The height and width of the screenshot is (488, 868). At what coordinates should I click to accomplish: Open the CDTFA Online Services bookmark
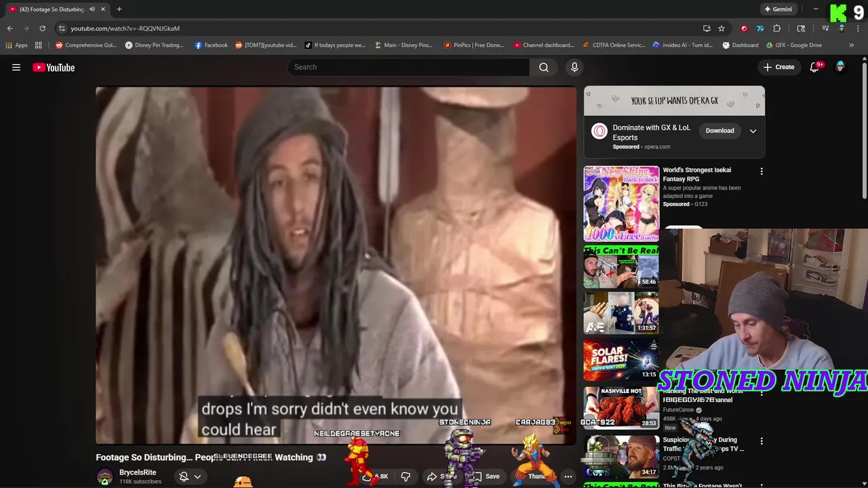(614, 45)
